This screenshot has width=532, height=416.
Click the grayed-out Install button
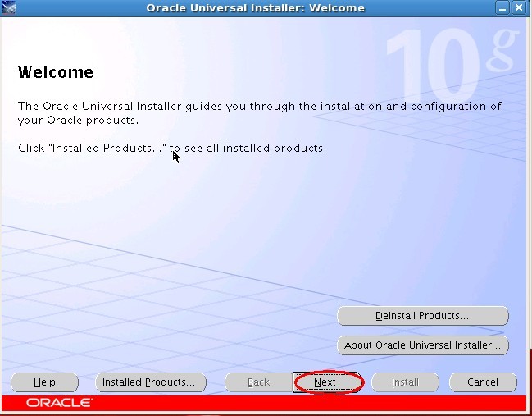tap(405, 382)
